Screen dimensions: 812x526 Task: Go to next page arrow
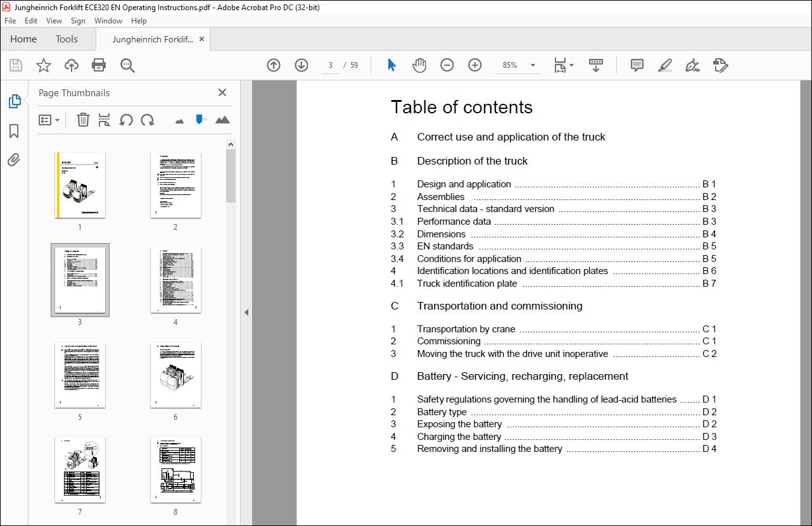301,65
